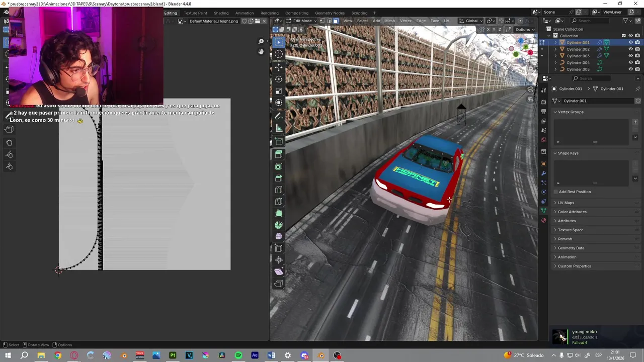644x362 pixels.
Task: Click the Scene name field
Action: coord(556,12)
